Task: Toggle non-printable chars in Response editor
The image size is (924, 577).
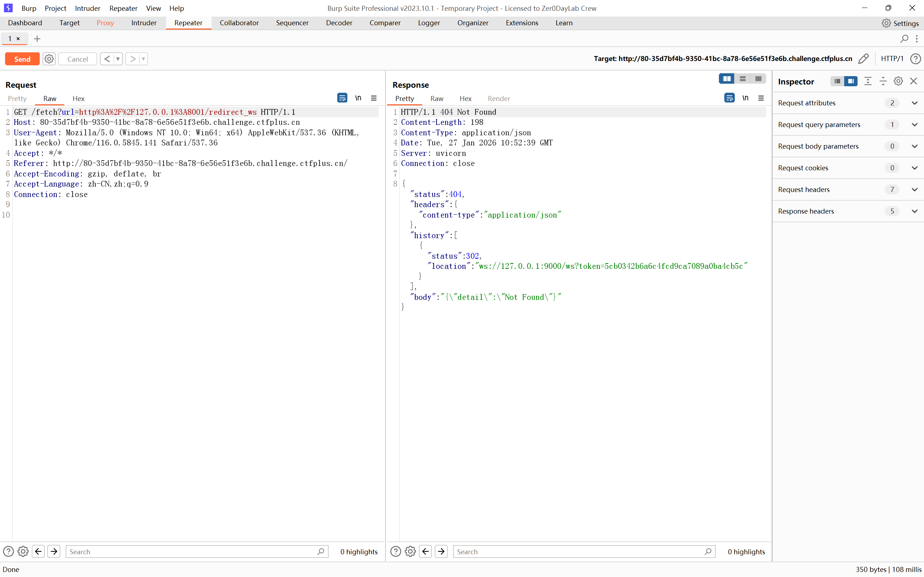Action: [x=745, y=98]
